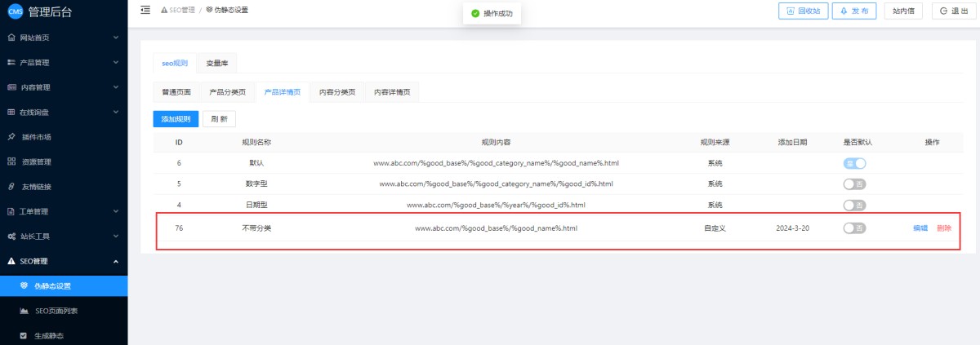The image size is (980, 345).
Task: Toggle default switch for 日期型 rule
Action: coord(855,205)
